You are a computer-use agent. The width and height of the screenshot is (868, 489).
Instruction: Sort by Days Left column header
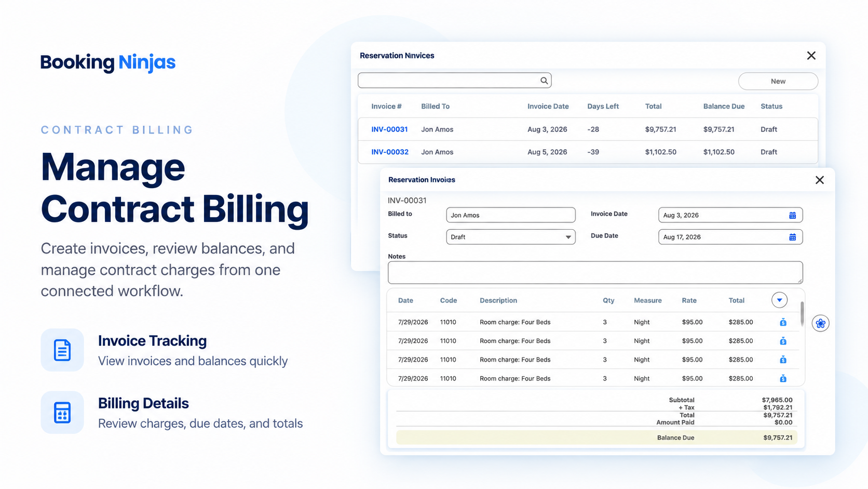pos(603,107)
